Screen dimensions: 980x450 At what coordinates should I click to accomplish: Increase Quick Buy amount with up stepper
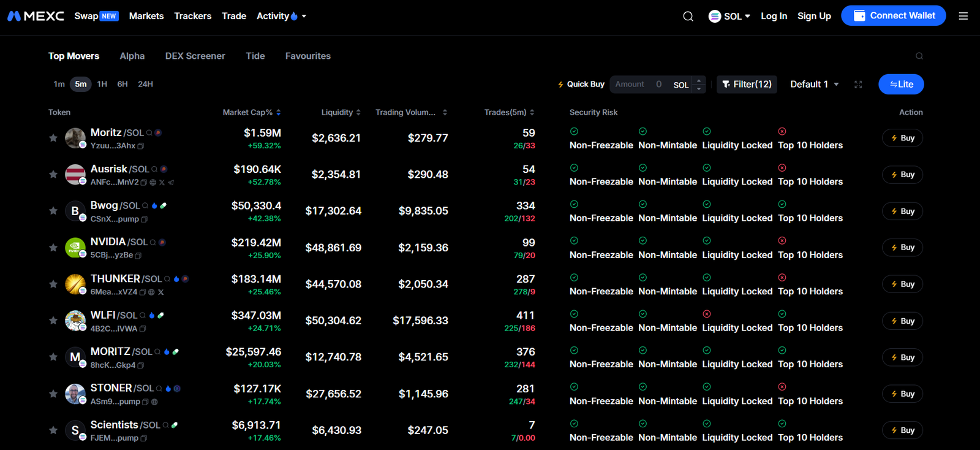click(699, 80)
